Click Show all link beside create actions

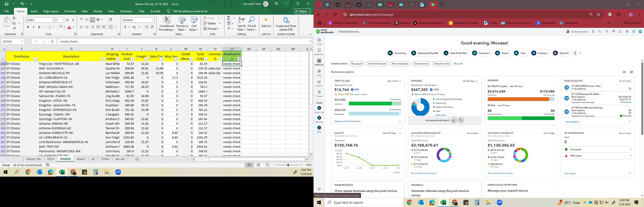point(458,64)
